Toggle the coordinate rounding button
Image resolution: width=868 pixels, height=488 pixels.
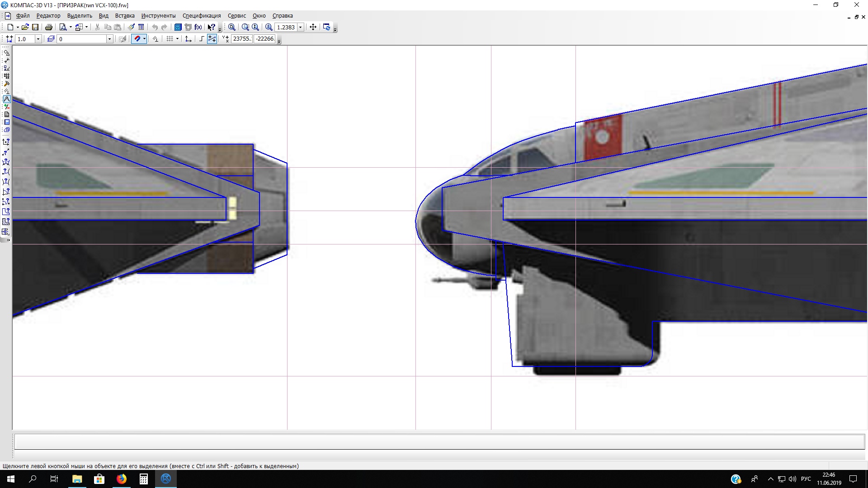[212, 39]
